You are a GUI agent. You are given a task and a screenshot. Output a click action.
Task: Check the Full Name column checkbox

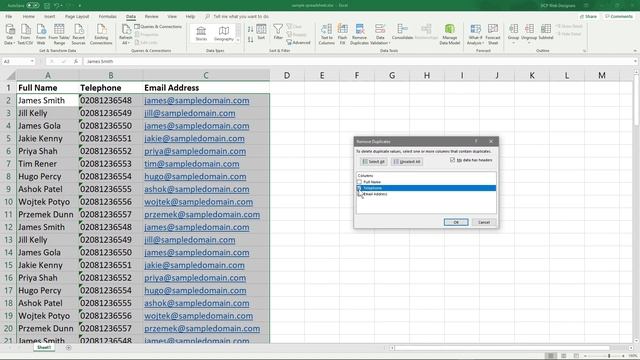359,182
